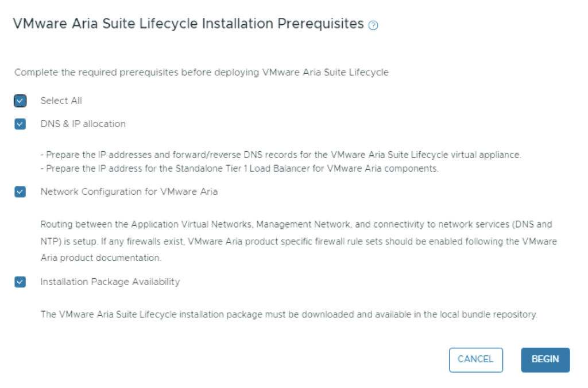Click the 'Aria product documentation' text
This screenshot has height=388, width=588.
click(100, 258)
